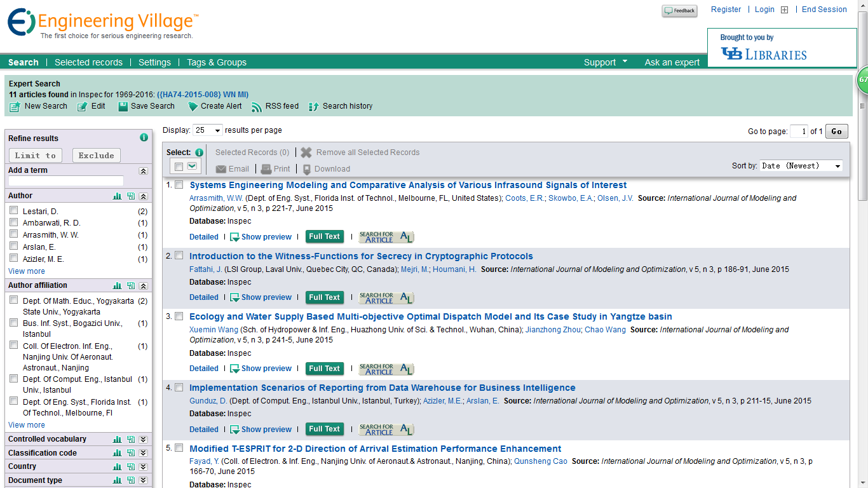Open the Settings tab
868x488 pixels.
(154, 62)
